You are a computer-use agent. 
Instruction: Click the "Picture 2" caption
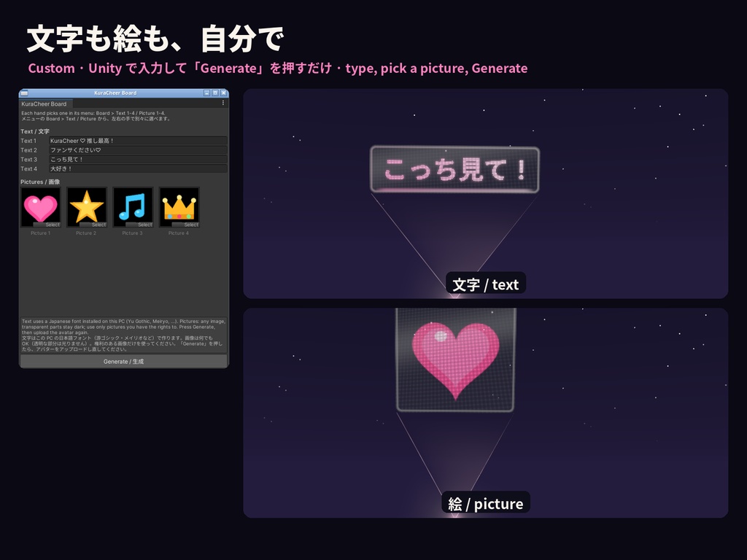click(86, 233)
